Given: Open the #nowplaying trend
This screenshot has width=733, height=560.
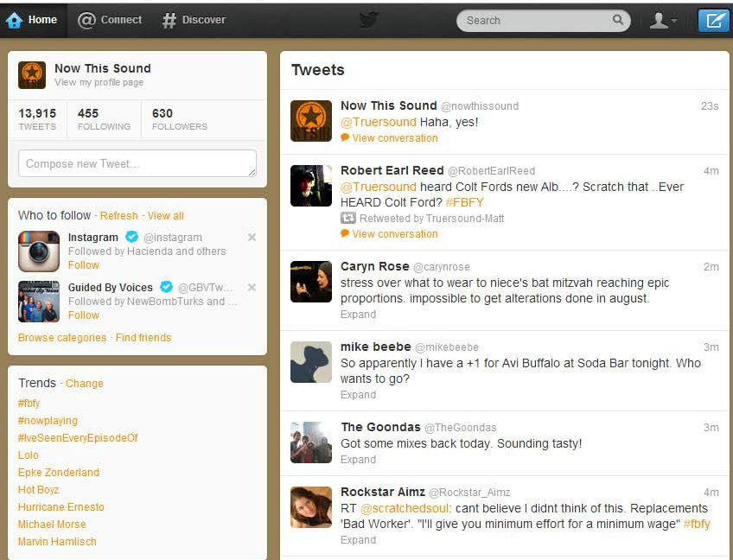Looking at the screenshot, I should 48,421.
